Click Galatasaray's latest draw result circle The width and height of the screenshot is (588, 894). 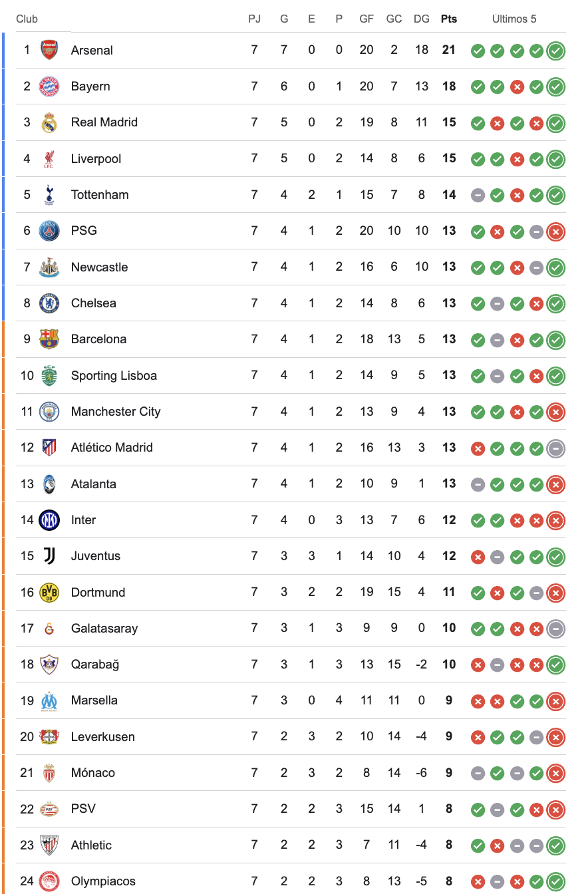556,629
